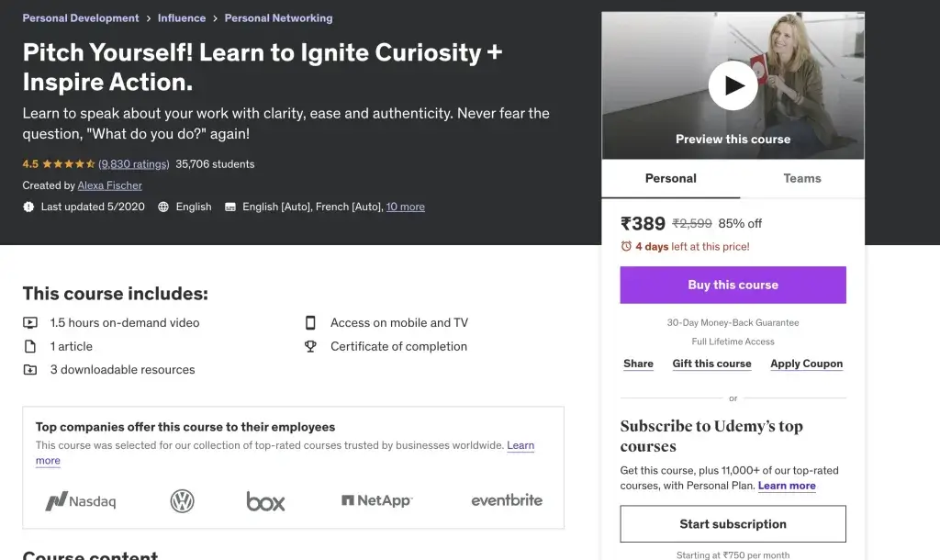Viewport: 940px width, 560px height.
Task: Click the Volkswagen logo icon
Action: [x=183, y=500]
